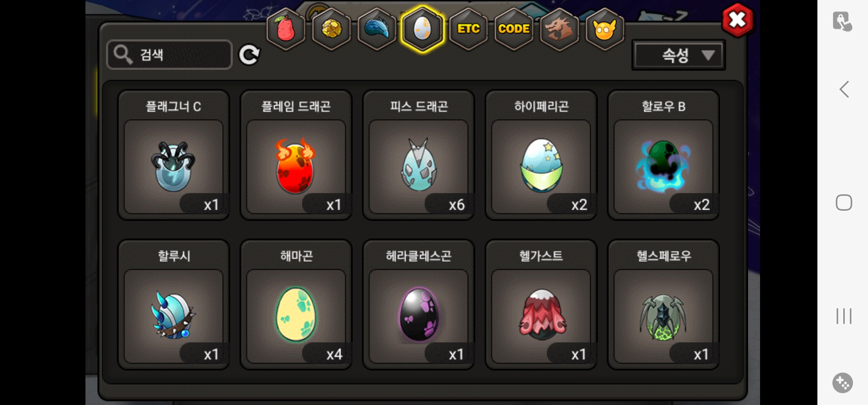868x405 pixels.
Task: Switch to the ETC tab
Action: point(468,29)
